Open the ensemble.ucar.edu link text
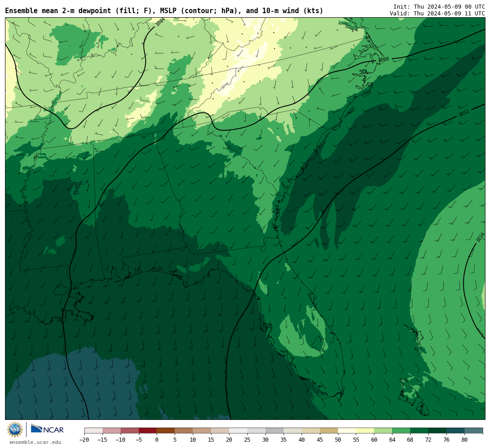The width and height of the screenshot is (490, 448). pos(35,442)
